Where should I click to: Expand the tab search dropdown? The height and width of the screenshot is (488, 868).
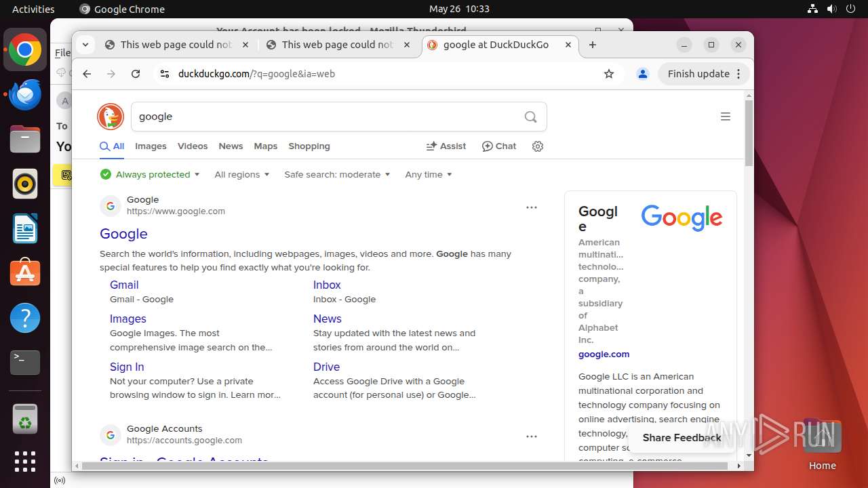85,45
